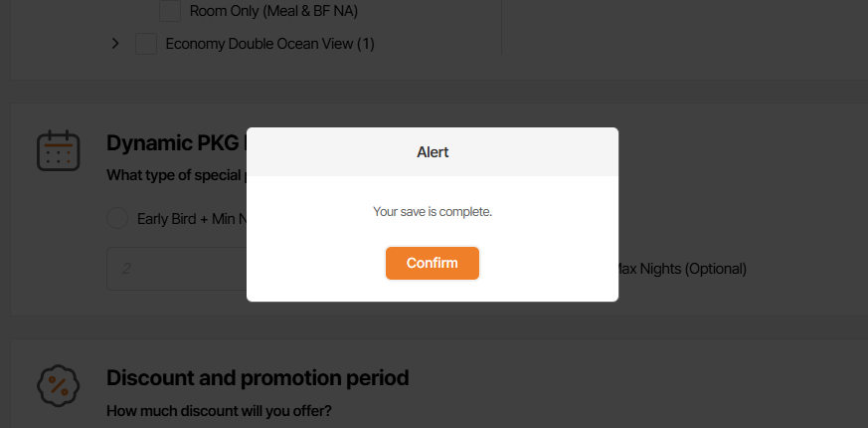The width and height of the screenshot is (868, 428).
Task: Click the calendar icon beside Dynamic PKG
Action: pyautogui.click(x=58, y=150)
